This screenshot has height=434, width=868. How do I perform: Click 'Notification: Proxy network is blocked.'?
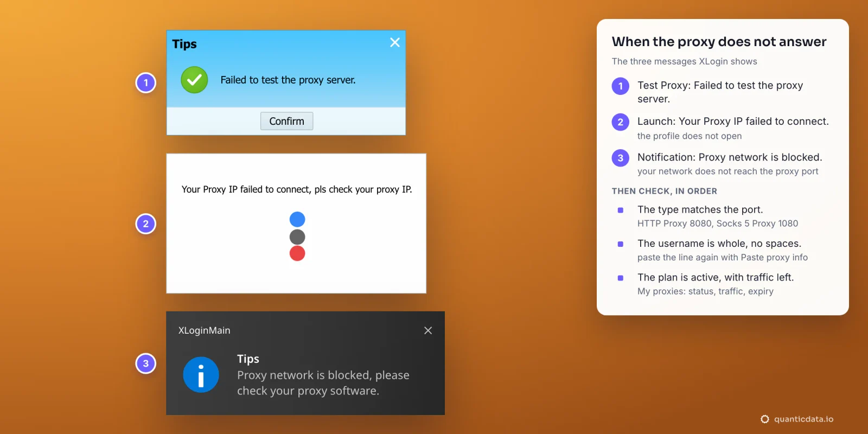click(x=730, y=157)
